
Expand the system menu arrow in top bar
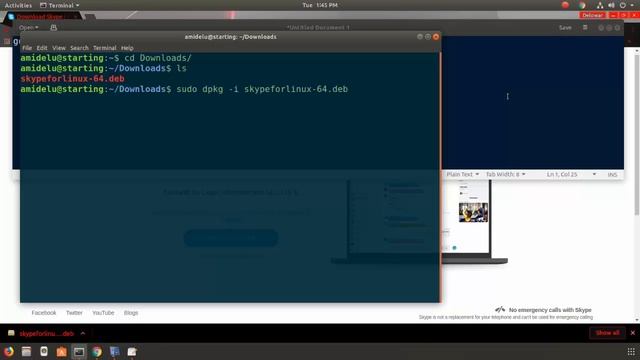point(632,5)
